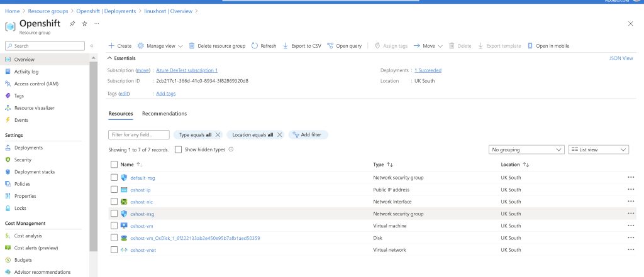
Task: Open the ellipsis menu for oshost-vm row
Action: [x=631, y=225]
